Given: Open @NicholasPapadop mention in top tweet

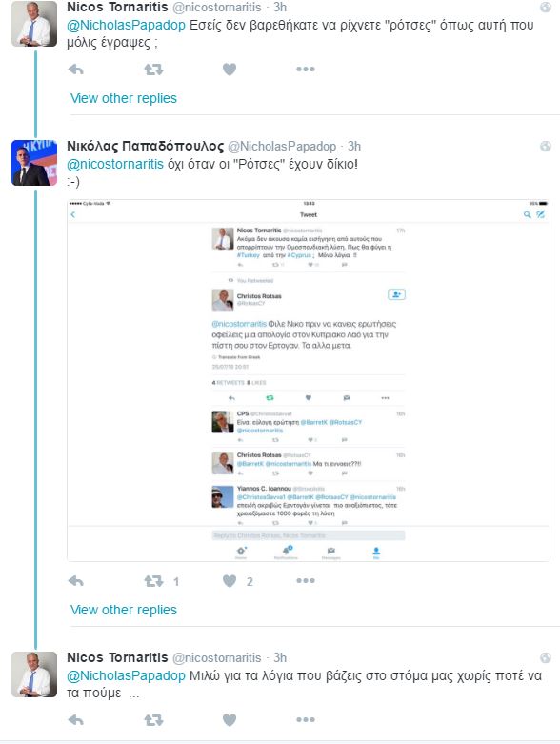Looking at the screenshot, I should [x=126, y=25].
